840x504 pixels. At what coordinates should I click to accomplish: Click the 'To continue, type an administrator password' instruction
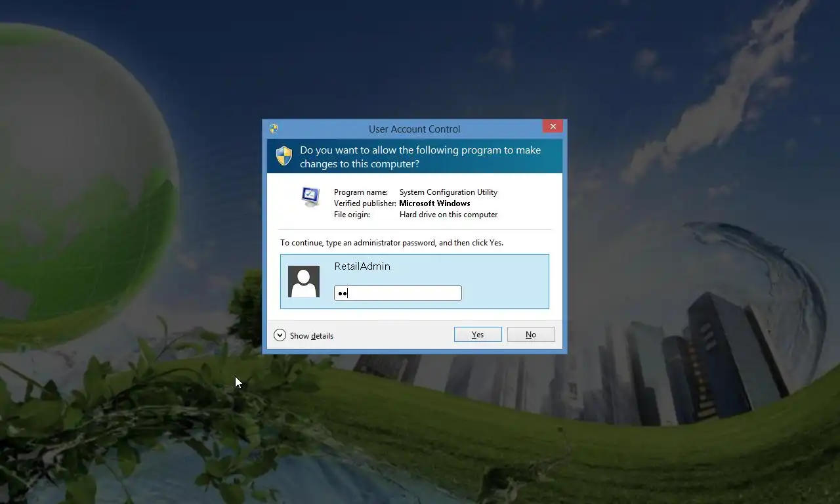tap(392, 243)
